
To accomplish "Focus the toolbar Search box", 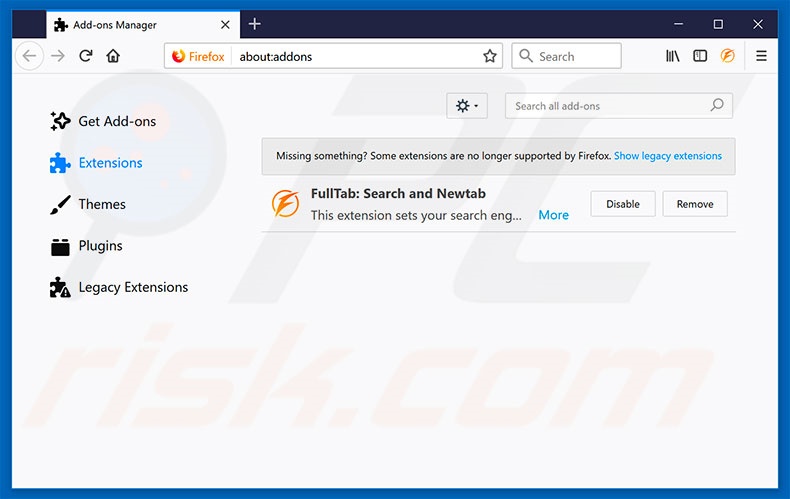I will point(566,56).
